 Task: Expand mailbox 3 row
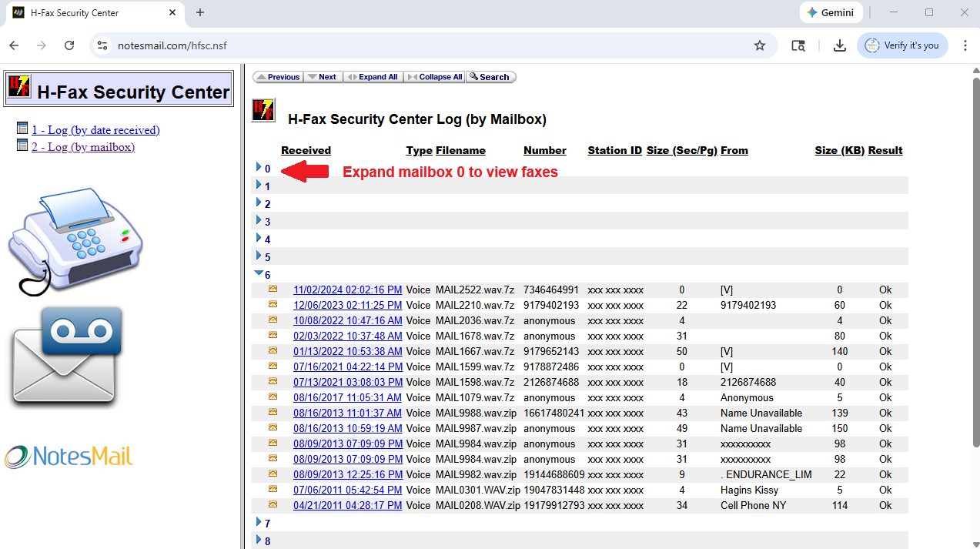tap(259, 221)
